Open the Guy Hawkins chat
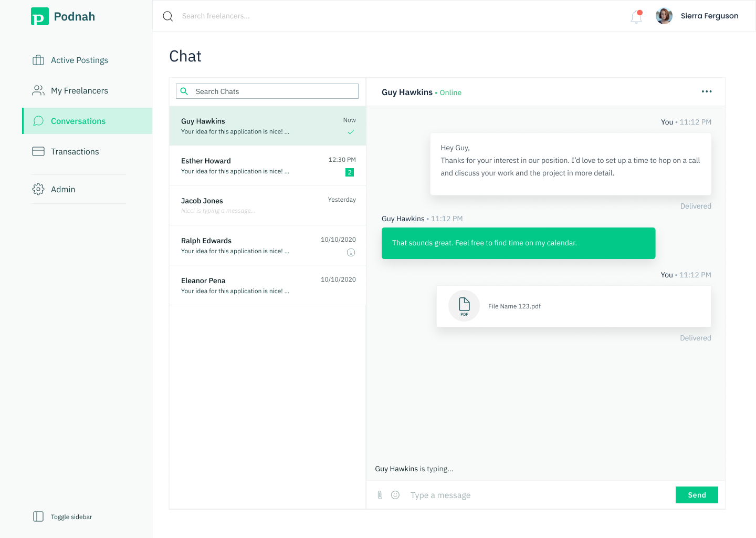This screenshot has width=756, height=538. [268, 126]
